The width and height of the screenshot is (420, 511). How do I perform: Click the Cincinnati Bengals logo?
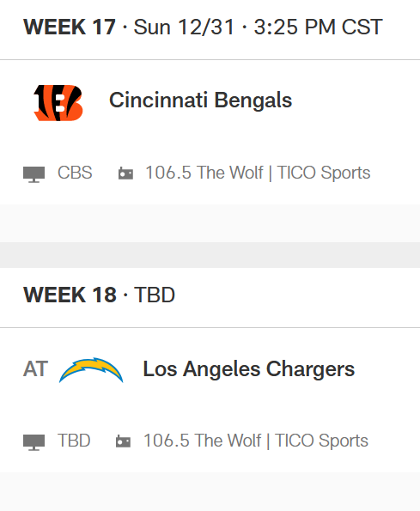point(58,103)
